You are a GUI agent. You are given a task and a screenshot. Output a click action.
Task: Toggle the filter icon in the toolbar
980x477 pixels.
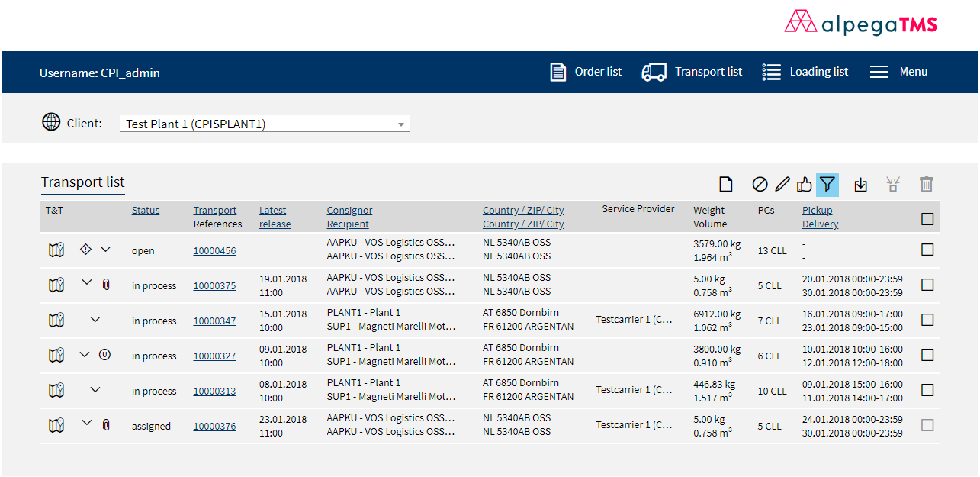827,184
